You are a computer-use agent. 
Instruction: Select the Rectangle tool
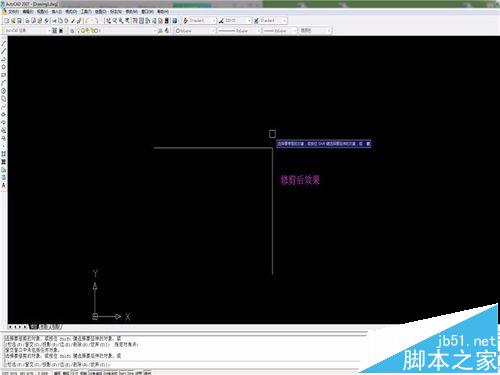4,75
